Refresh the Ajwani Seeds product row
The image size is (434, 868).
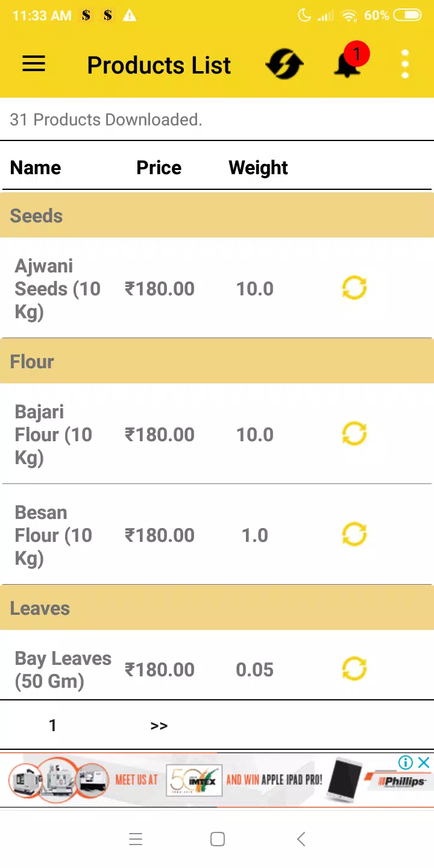tap(354, 288)
